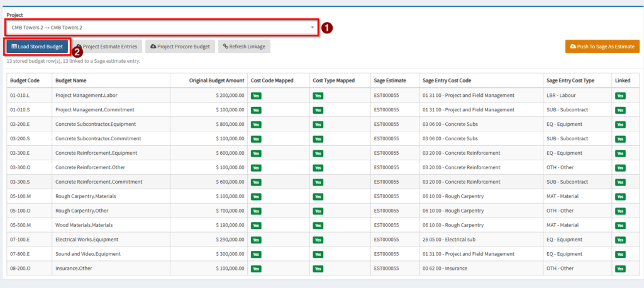644x288 pixels.
Task: Click Cost Code Mapped Yes badge for 01-010.L
Action: (x=257, y=96)
